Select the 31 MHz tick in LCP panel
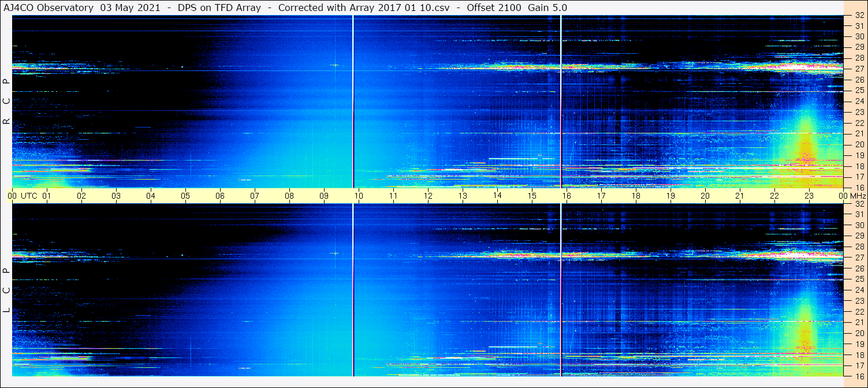 (859, 214)
